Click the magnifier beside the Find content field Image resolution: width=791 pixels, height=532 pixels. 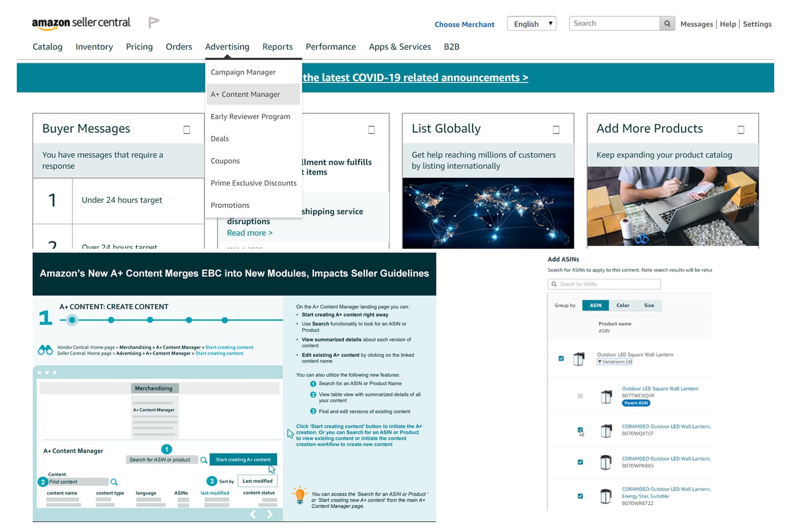114,482
